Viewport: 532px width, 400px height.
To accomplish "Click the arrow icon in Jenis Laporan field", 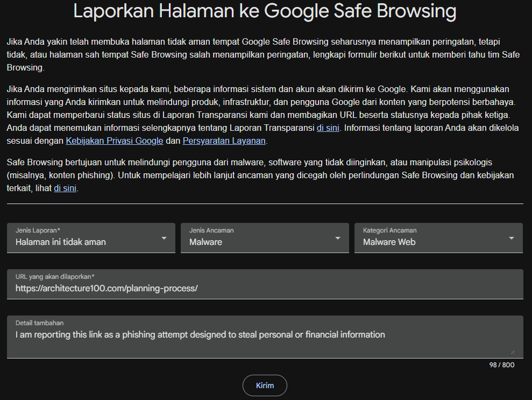I will pos(164,238).
